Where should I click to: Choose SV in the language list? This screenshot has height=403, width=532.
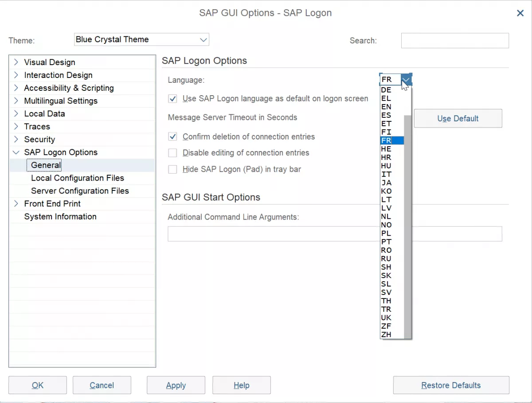(392, 292)
